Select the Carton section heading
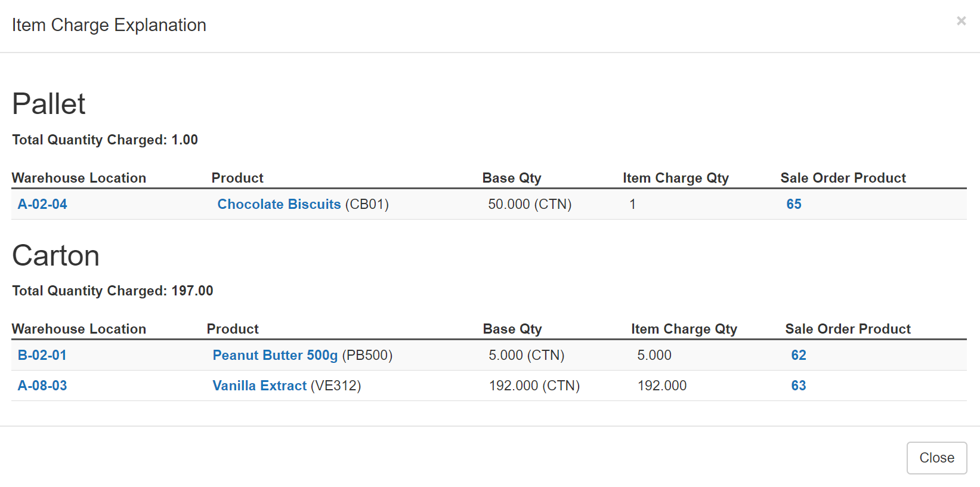 [x=55, y=255]
